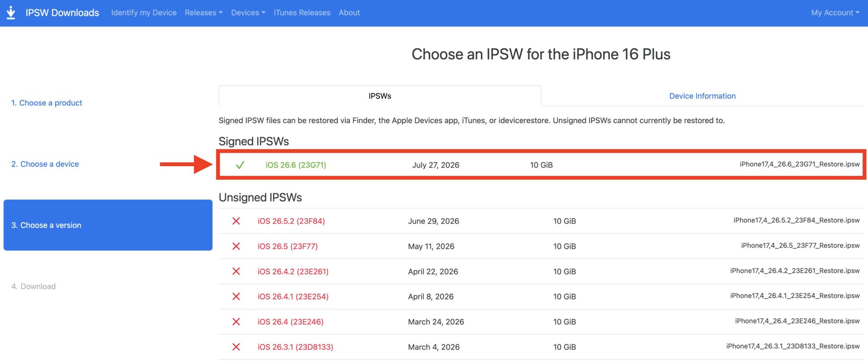Click filename iPhone17,4_26.5_23F77_Restore.ipsw

(800, 245)
